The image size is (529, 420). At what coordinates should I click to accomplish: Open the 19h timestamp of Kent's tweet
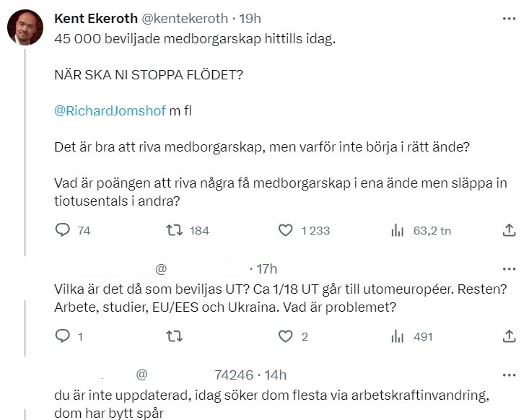pos(250,18)
